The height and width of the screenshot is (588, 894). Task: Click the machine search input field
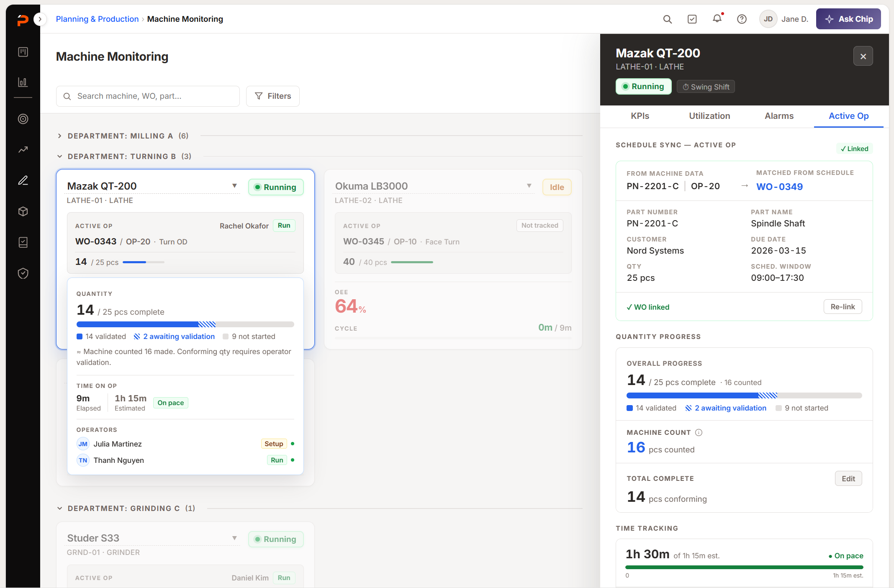[x=148, y=96]
